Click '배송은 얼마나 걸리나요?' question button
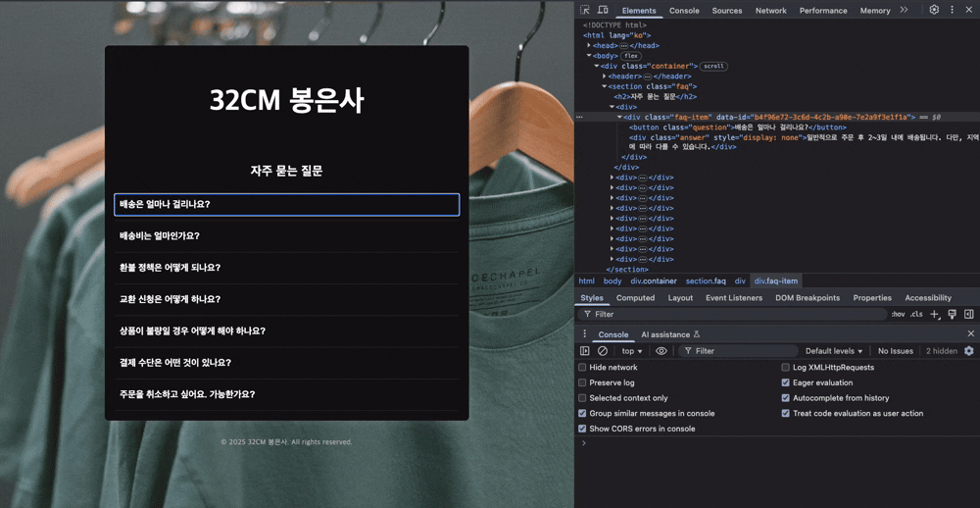Screen dimensions: 980x508 [x=287, y=205]
